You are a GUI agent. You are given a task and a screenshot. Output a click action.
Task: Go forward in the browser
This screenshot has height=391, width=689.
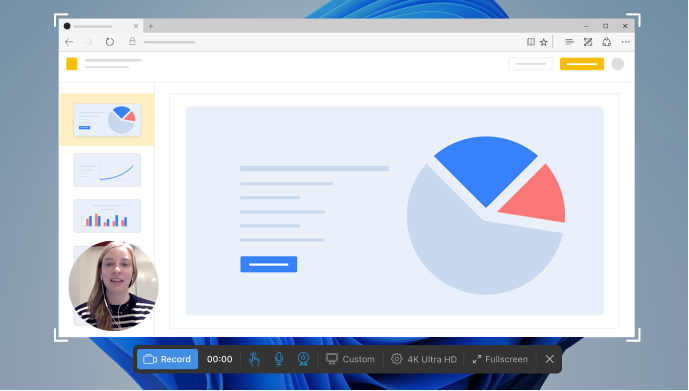(89, 42)
